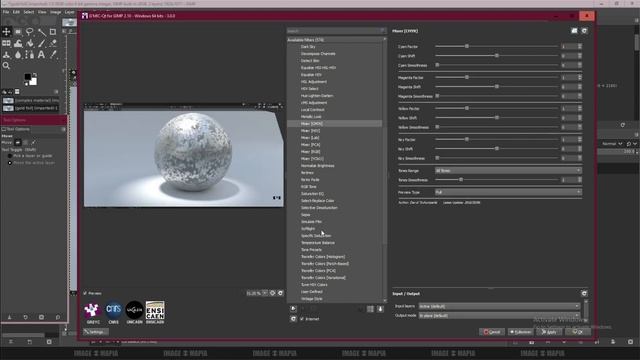Click the Fullscreen button
Image resolution: width=640 pixels, height=360 pixels.
pyautogui.click(x=521, y=332)
